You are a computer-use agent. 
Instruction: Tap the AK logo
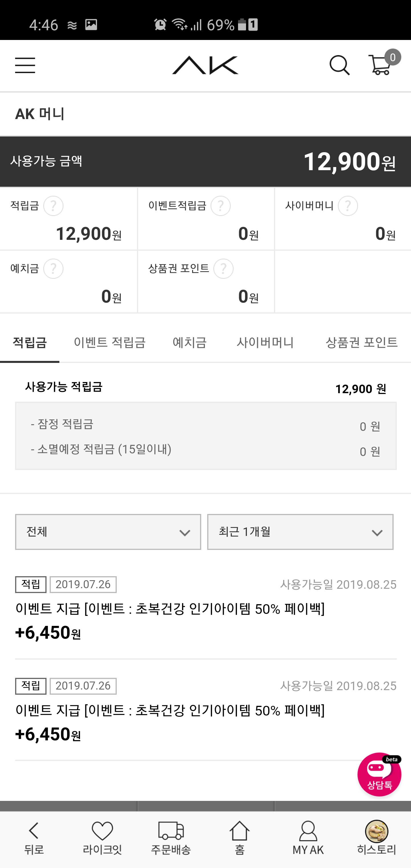point(205,65)
